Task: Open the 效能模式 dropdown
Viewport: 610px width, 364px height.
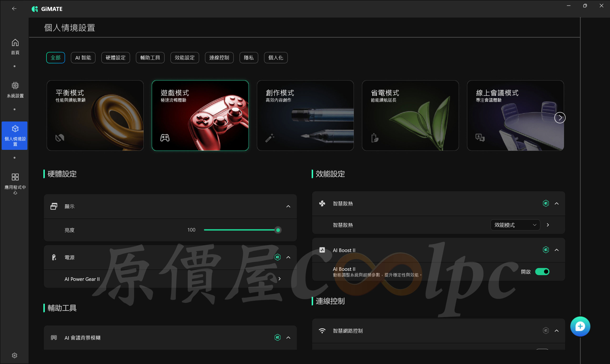Action: (x=515, y=225)
